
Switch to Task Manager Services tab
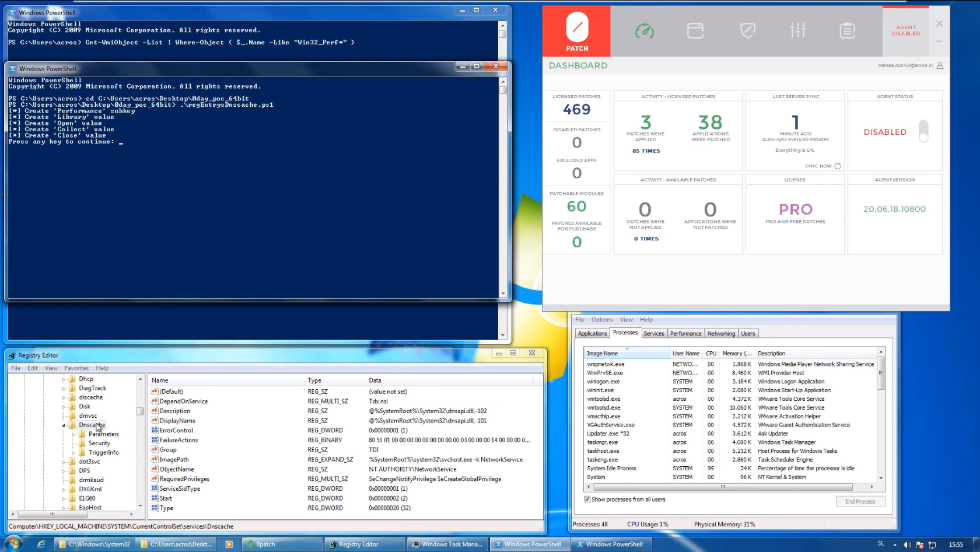pos(653,334)
